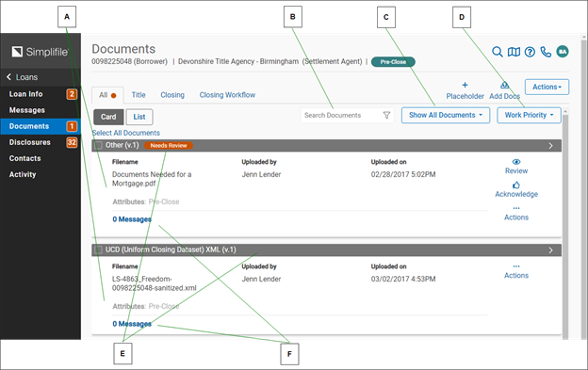This screenshot has height=370, width=588.
Task: Open the map guide icon
Action: pos(514,52)
